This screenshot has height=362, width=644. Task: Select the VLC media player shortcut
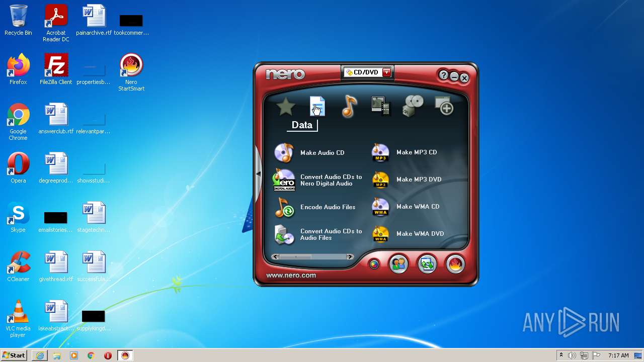(18, 319)
